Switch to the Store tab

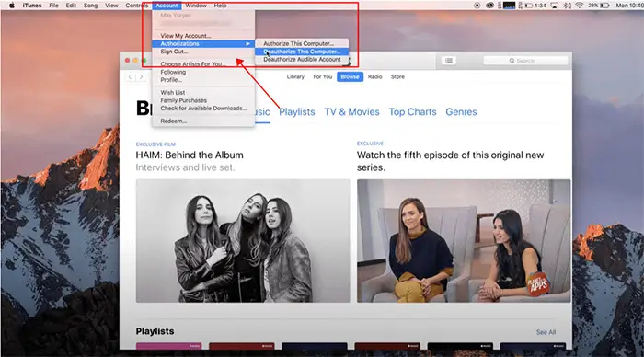coord(397,76)
